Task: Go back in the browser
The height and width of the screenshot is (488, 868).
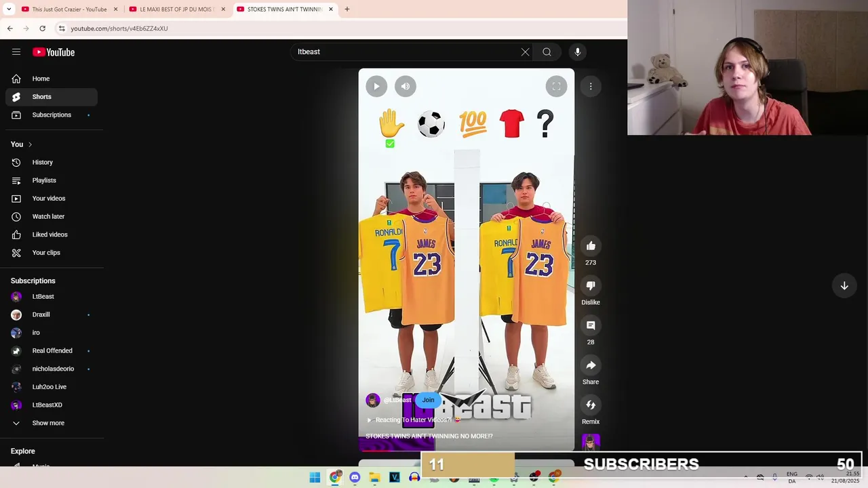Action: (x=10, y=28)
